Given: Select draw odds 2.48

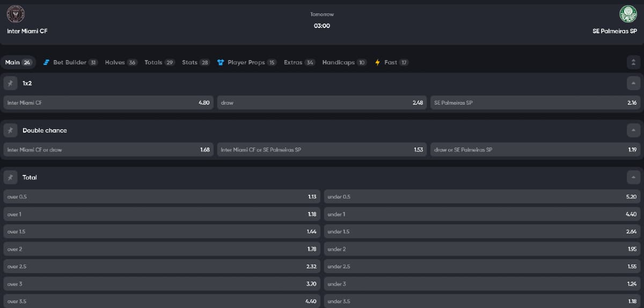Looking at the screenshot, I should (x=322, y=102).
